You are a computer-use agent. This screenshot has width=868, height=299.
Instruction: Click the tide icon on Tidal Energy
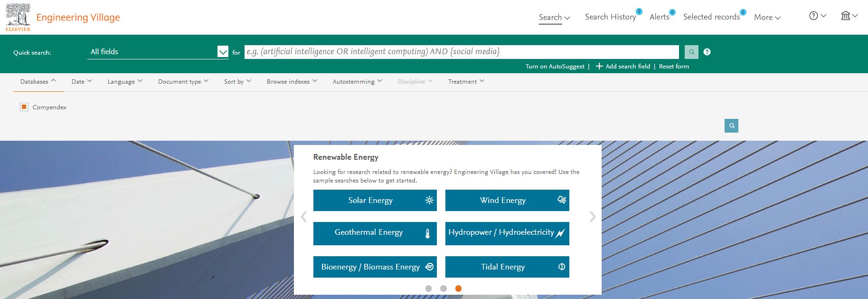tap(562, 267)
